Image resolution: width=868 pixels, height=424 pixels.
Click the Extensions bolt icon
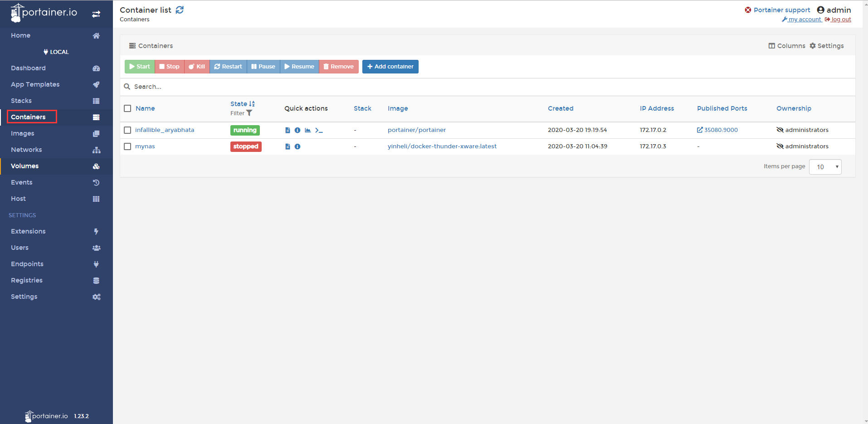96,231
